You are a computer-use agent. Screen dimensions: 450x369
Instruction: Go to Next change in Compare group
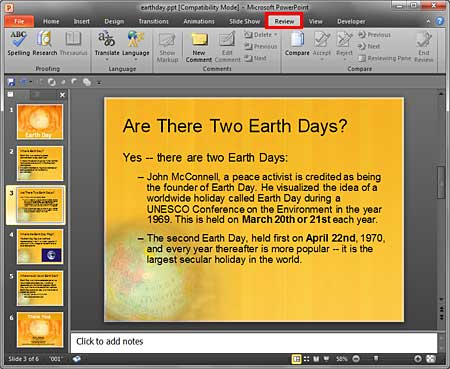point(369,46)
